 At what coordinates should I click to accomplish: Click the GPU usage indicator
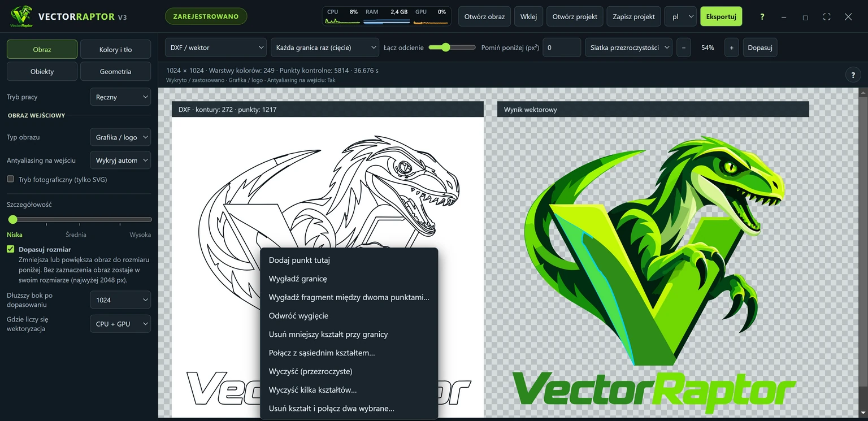click(431, 16)
